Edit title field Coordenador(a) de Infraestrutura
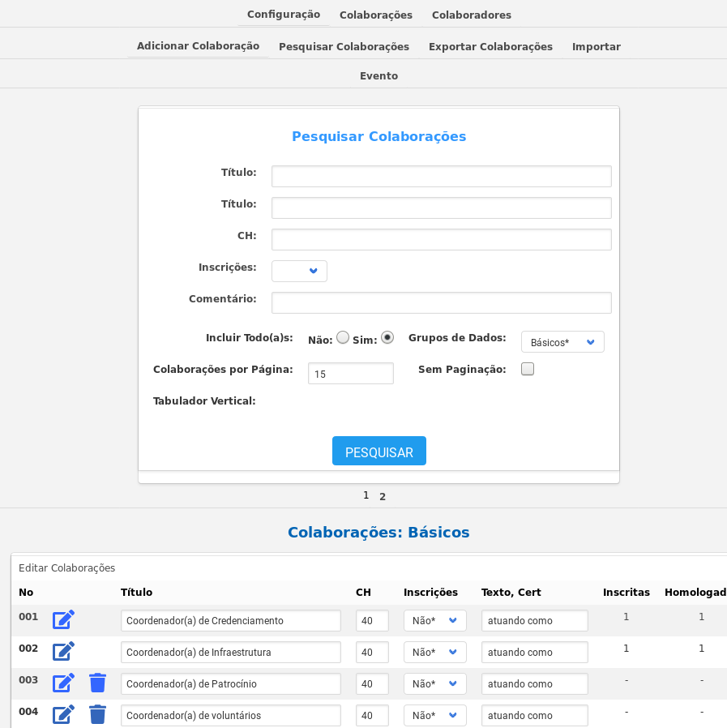The width and height of the screenshot is (727, 728). coord(231,653)
